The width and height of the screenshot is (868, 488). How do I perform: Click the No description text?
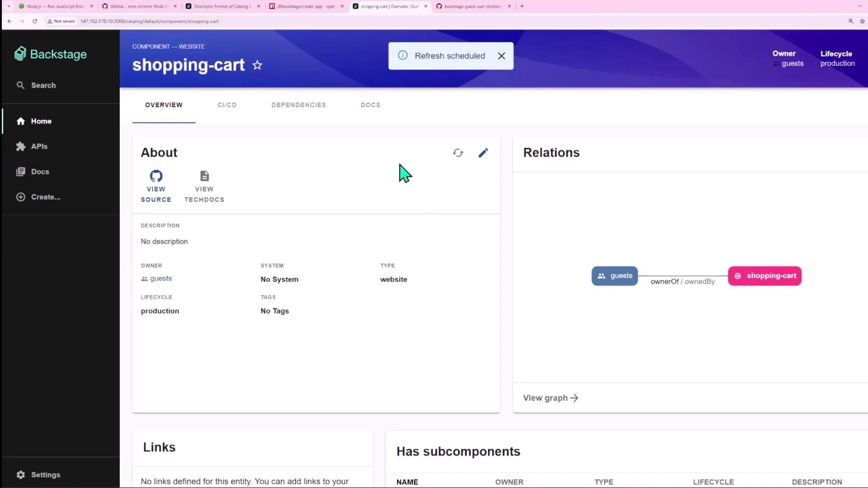pos(164,242)
